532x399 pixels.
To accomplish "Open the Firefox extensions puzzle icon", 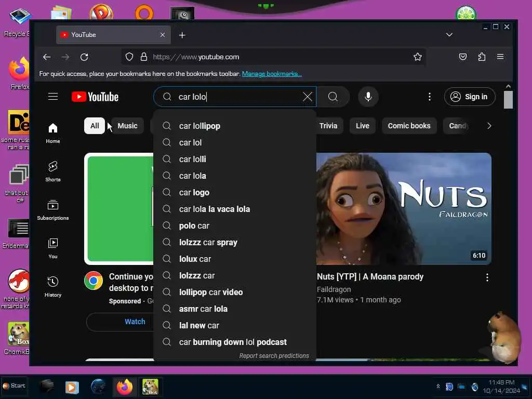I will (482, 57).
